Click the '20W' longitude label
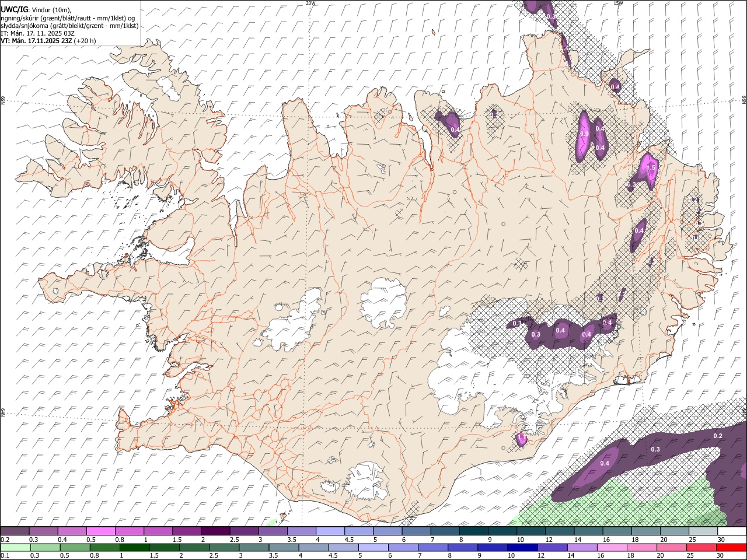 [310, 3]
